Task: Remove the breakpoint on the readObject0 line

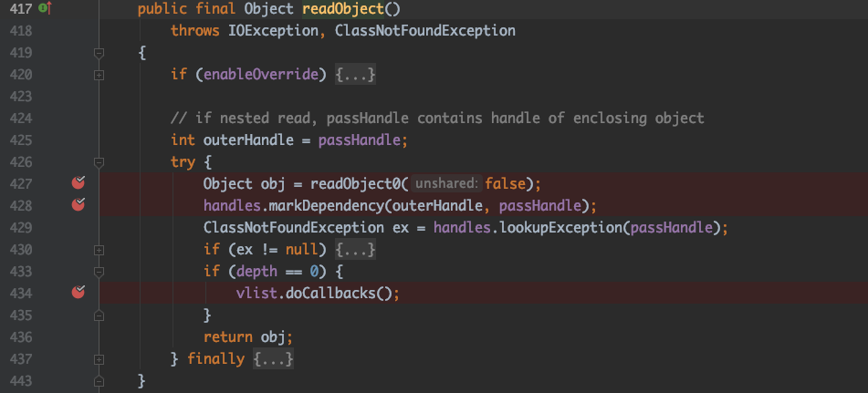Action: (x=78, y=183)
